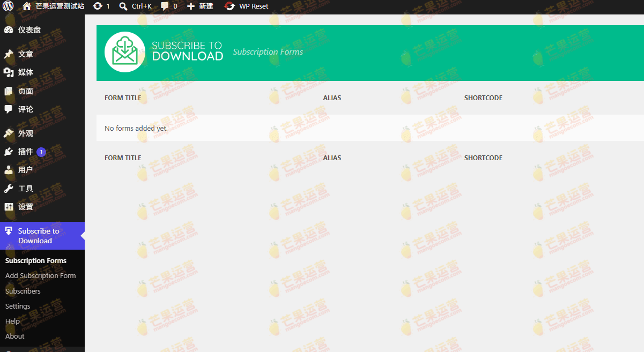Click the 用户 person icon

[x=9, y=170]
